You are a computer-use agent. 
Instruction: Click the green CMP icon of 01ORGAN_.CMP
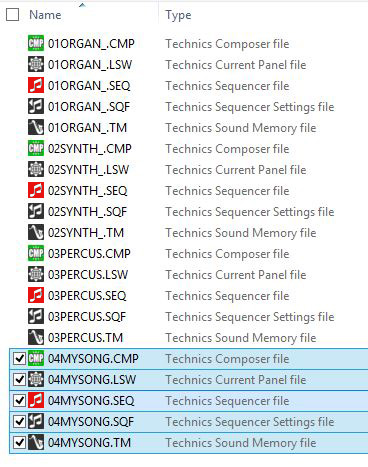[36, 43]
